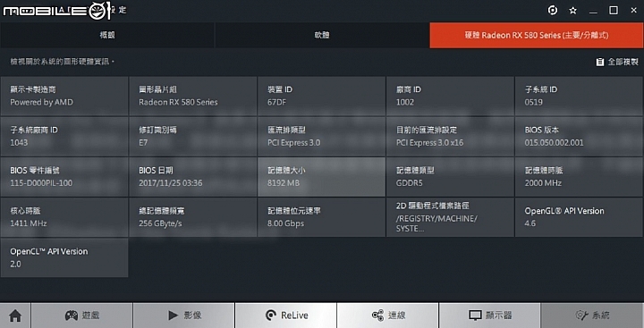Select the 修訂識別碼 E7 tile
This screenshot has width=644, height=328.
pyautogui.click(x=193, y=136)
